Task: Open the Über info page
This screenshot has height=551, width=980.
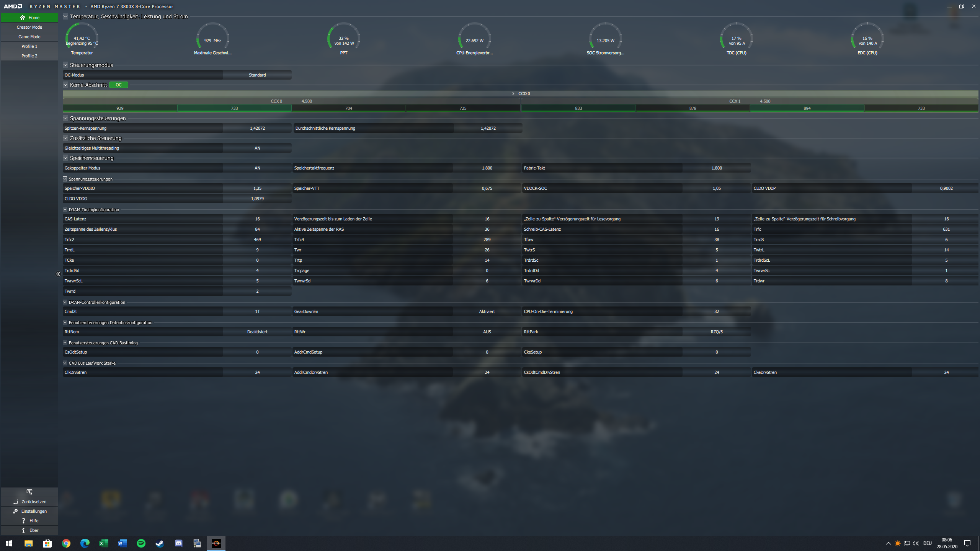Action: 29,530
